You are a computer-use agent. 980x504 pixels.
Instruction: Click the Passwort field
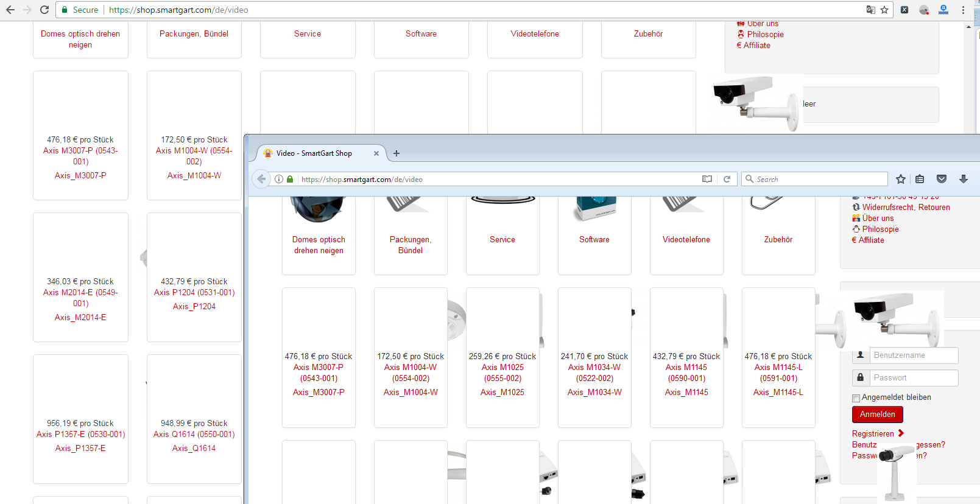tap(914, 378)
